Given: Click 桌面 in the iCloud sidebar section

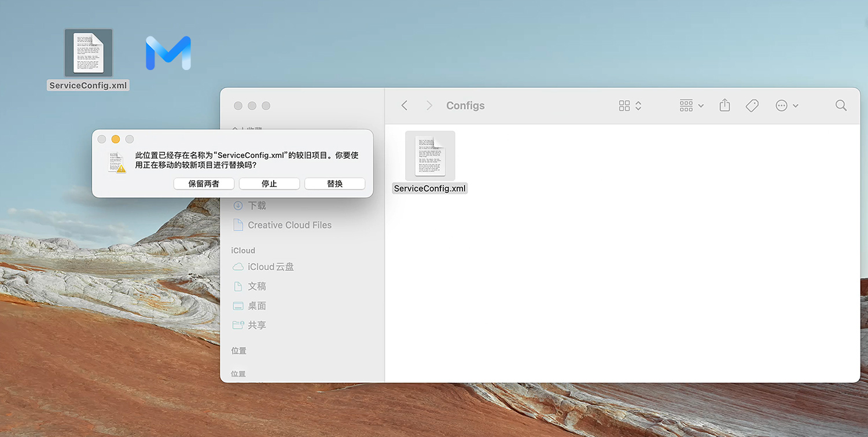Looking at the screenshot, I should (258, 306).
